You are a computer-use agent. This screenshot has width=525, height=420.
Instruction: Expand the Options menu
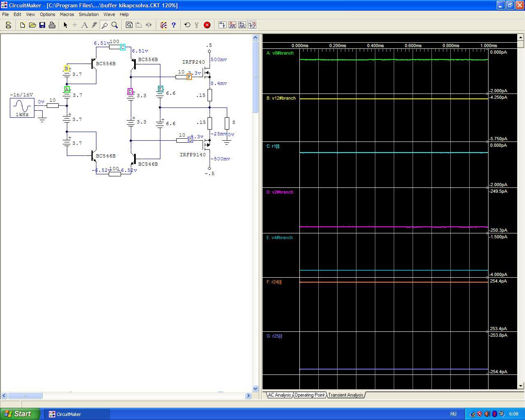(48, 14)
